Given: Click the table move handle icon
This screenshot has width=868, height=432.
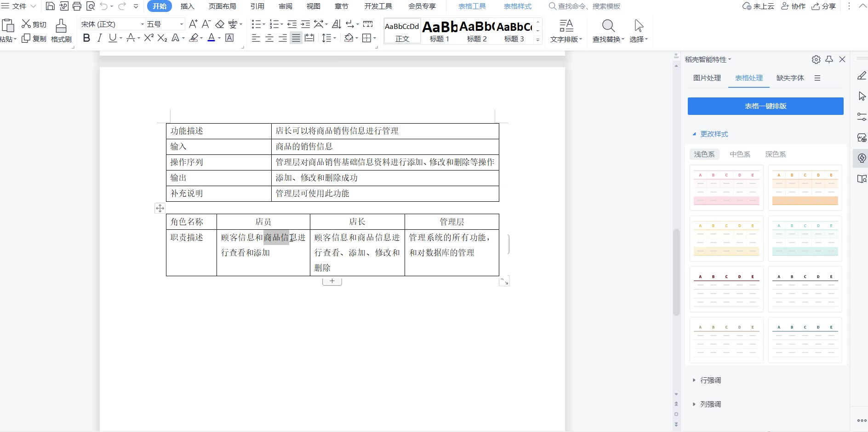Looking at the screenshot, I should pyautogui.click(x=160, y=208).
